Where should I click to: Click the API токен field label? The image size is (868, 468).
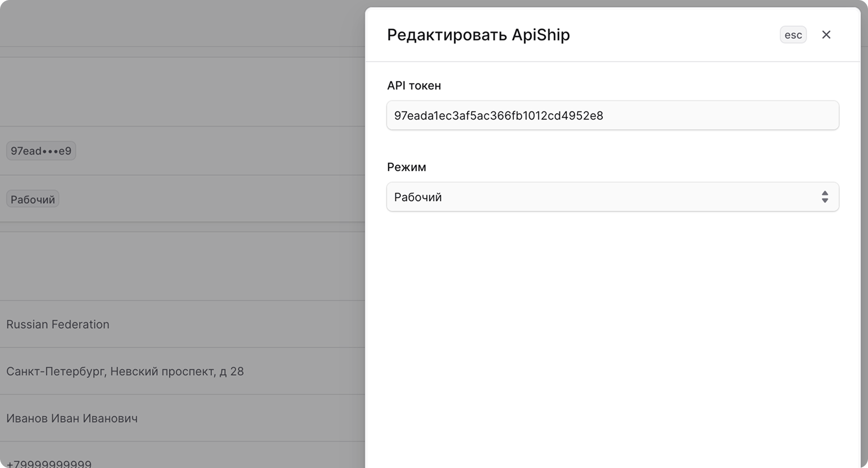(x=414, y=85)
